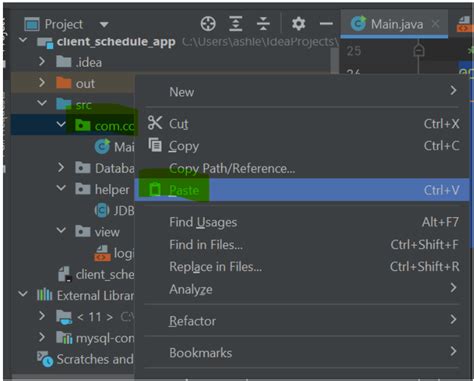
Task: Click the Collapse All toolbar icon
Action: pyautogui.click(x=263, y=24)
